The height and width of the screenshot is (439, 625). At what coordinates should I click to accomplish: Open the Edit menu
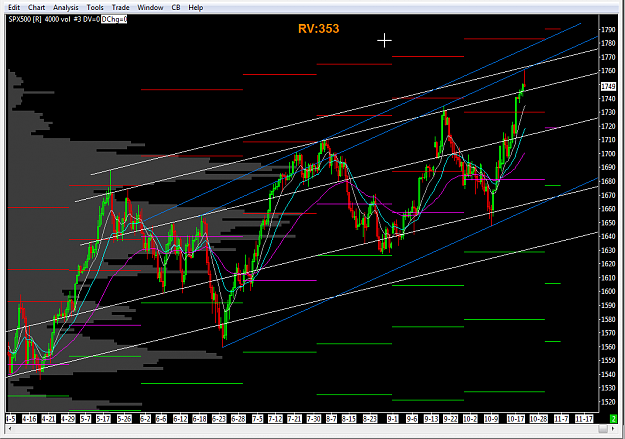[x=14, y=7]
